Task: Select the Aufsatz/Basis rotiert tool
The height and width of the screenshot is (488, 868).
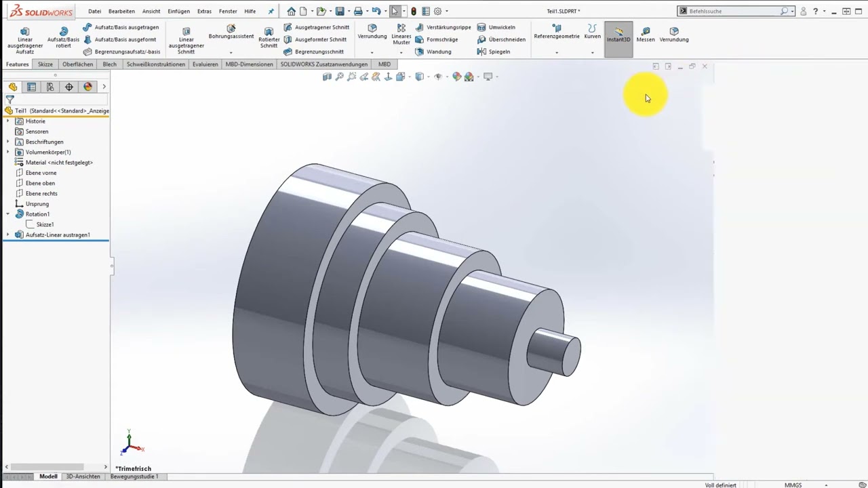Action: [x=63, y=37]
